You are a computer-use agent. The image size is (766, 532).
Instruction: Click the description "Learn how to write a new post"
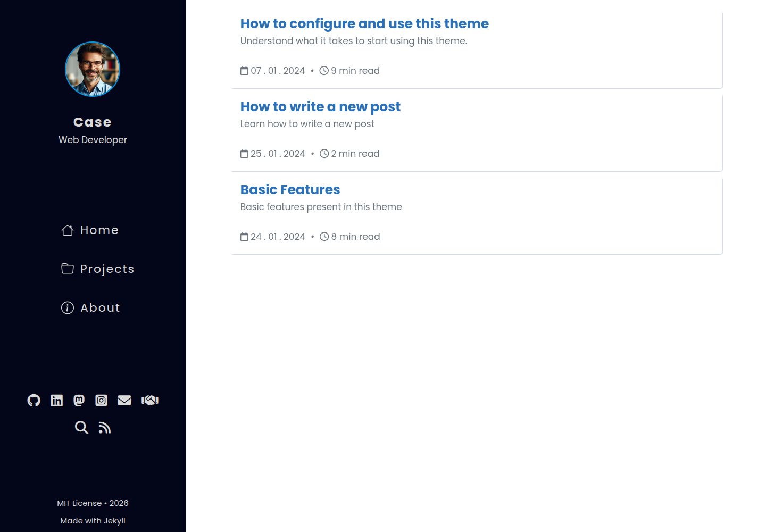point(307,124)
